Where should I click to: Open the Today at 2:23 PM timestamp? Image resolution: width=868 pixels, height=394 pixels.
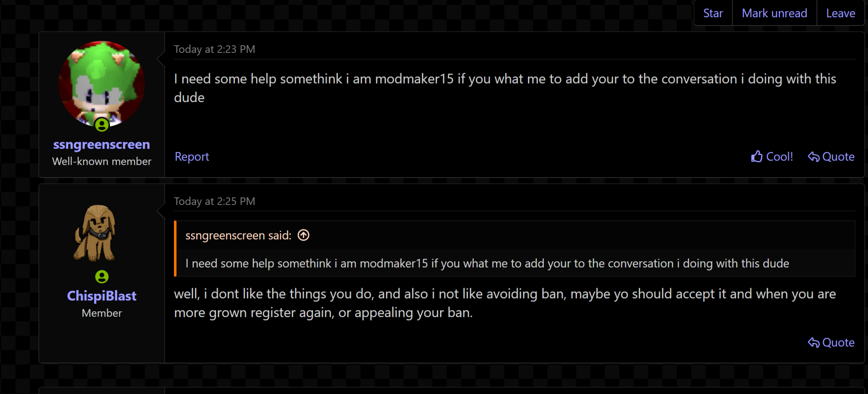[215, 49]
